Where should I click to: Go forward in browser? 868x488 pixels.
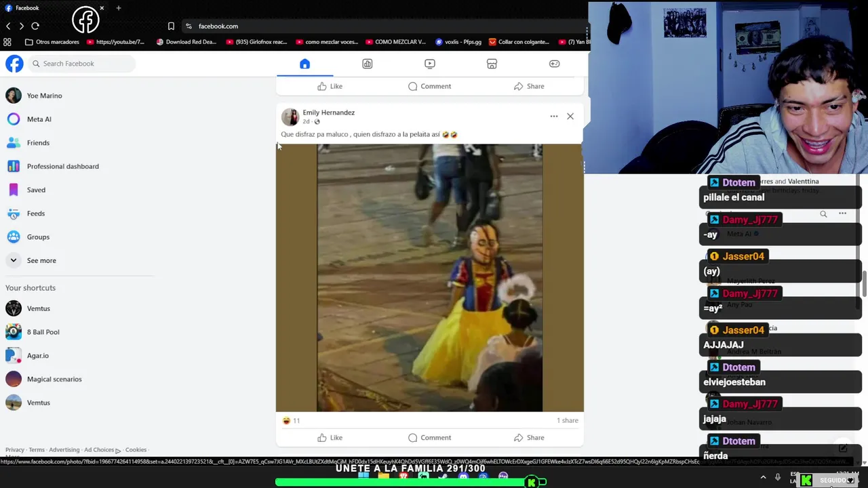click(x=22, y=26)
